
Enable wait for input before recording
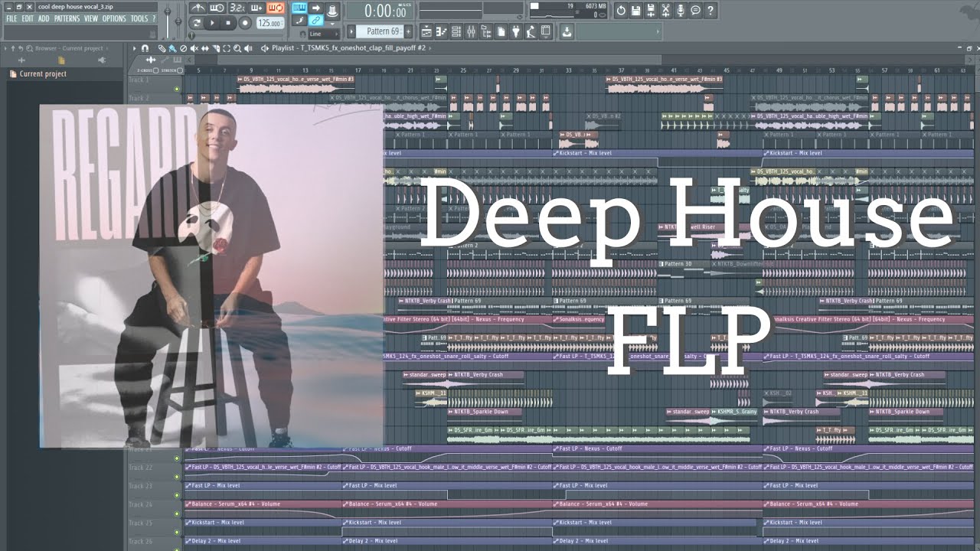coord(217,8)
